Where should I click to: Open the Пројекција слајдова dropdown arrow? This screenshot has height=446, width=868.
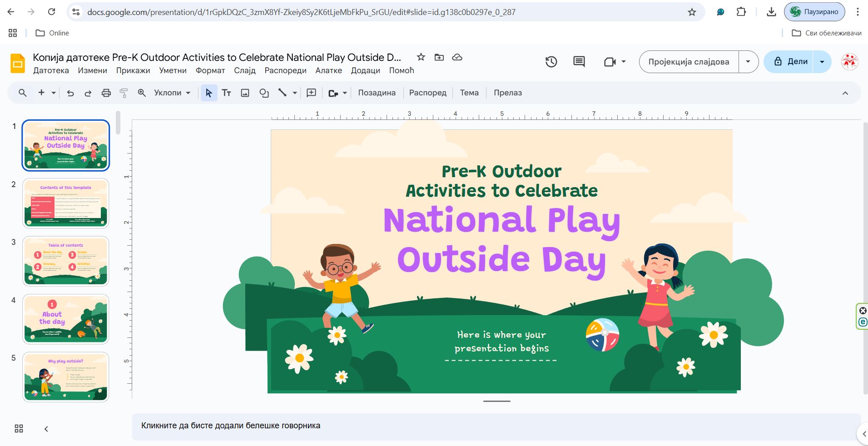point(748,62)
